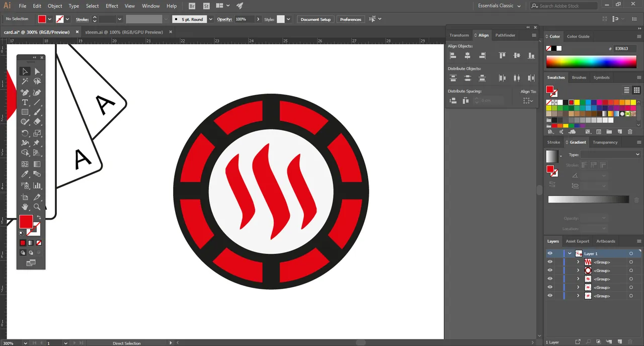Set fill to None in toolbox
Image resolution: width=644 pixels, height=346 pixels.
click(x=39, y=243)
